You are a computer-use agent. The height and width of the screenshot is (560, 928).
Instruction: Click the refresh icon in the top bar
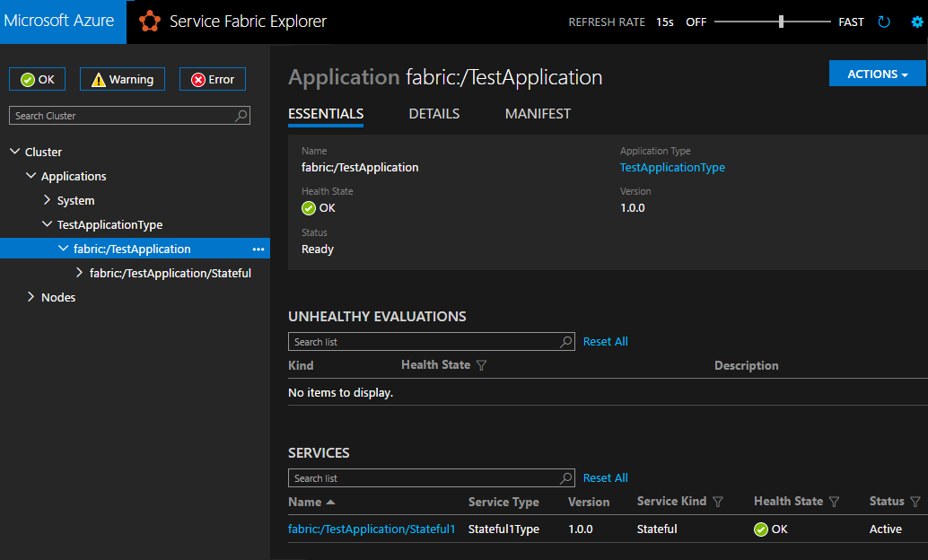pyautogui.click(x=883, y=22)
